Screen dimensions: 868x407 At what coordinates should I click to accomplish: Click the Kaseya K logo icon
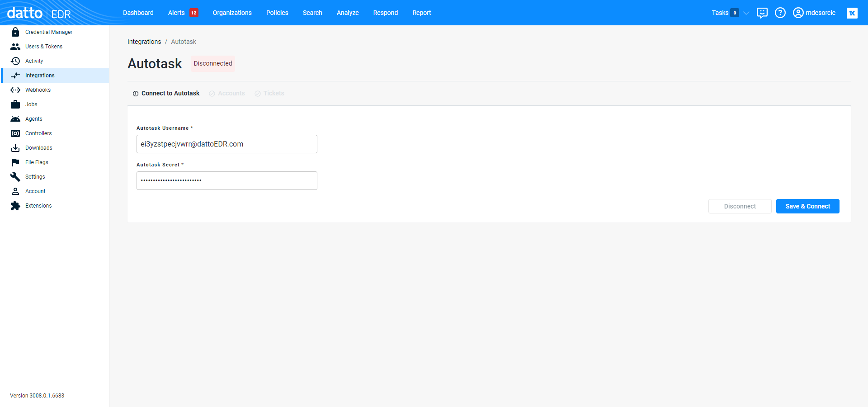pyautogui.click(x=852, y=13)
